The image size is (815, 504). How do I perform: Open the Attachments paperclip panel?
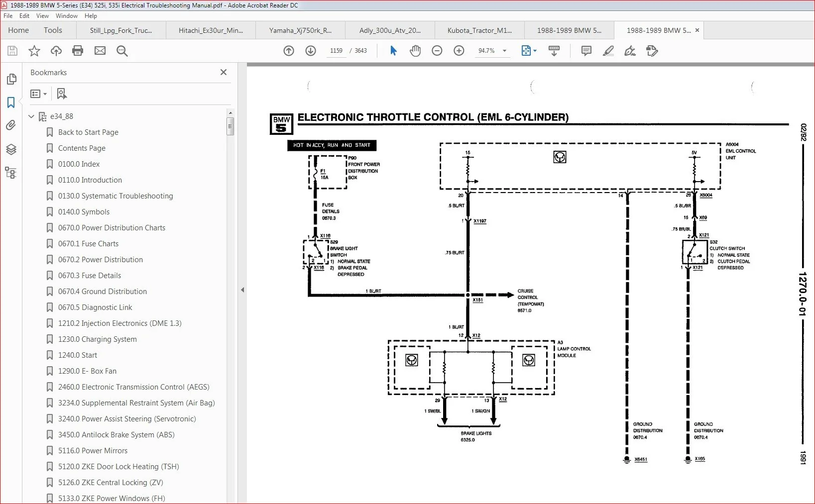pyautogui.click(x=11, y=125)
